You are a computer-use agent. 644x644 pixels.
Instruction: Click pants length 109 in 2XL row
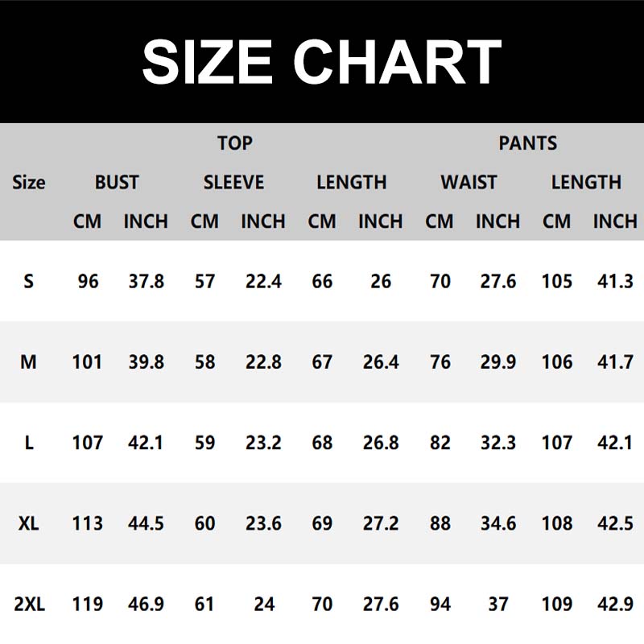click(557, 604)
